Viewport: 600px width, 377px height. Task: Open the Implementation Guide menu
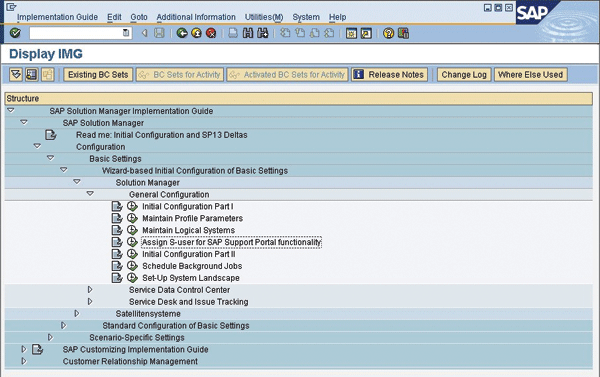tap(57, 17)
